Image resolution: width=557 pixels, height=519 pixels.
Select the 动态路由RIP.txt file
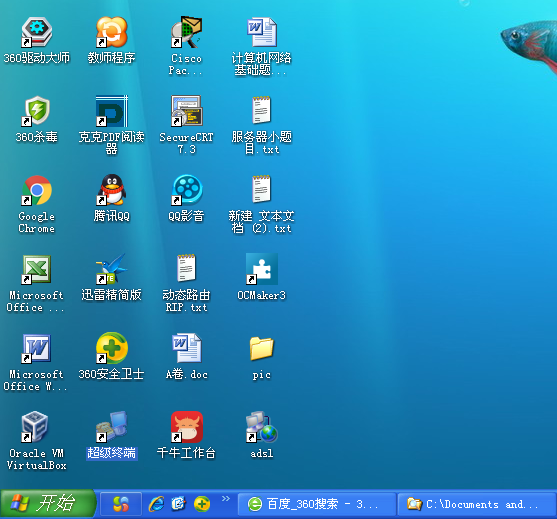pos(186,269)
